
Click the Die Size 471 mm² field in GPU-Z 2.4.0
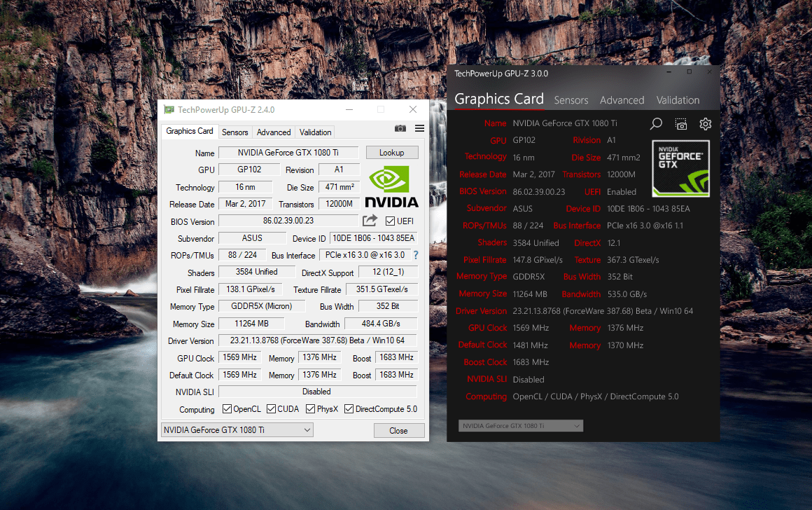[339, 186]
